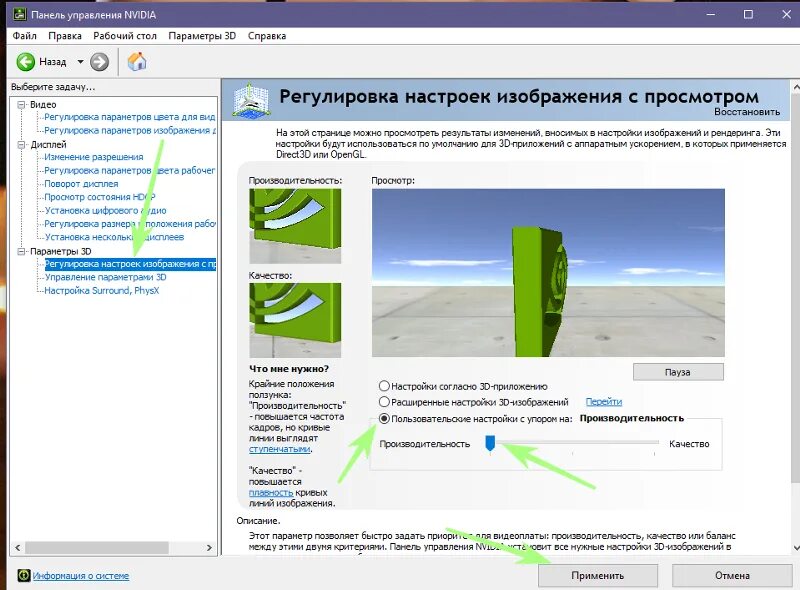The height and width of the screenshot is (590, 800).
Task: Select Настройки согласно 3D-приложению radio button
Action: [384, 386]
